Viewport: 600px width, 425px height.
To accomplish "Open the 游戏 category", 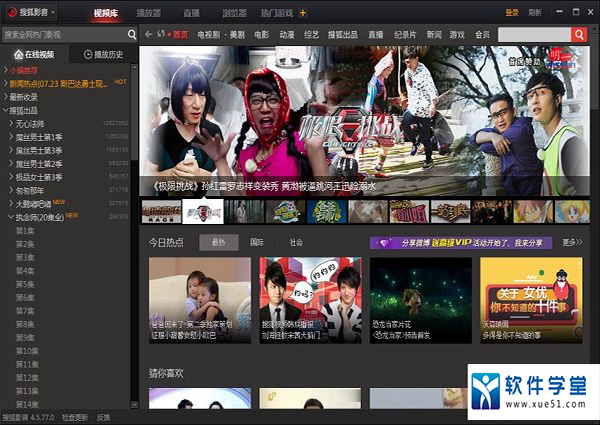I will pyautogui.click(x=457, y=35).
